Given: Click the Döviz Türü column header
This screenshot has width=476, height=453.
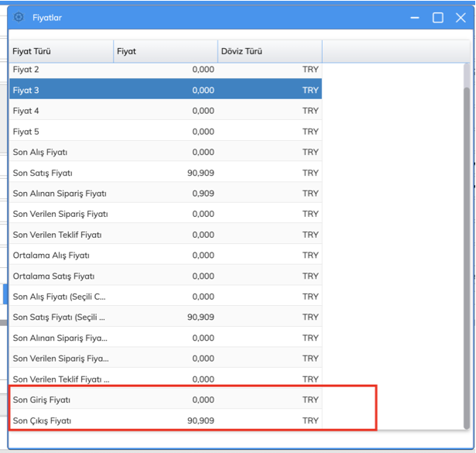Looking at the screenshot, I should [269, 52].
